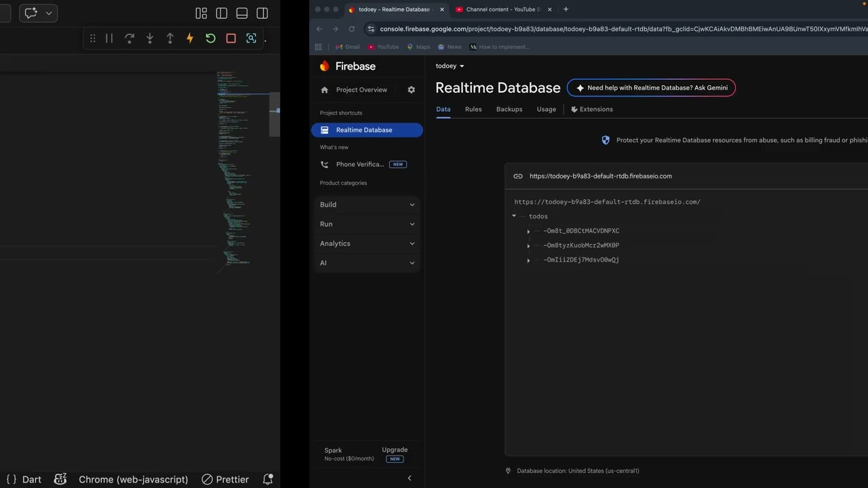
Task: Expand the Run category
Action: click(367, 224)
